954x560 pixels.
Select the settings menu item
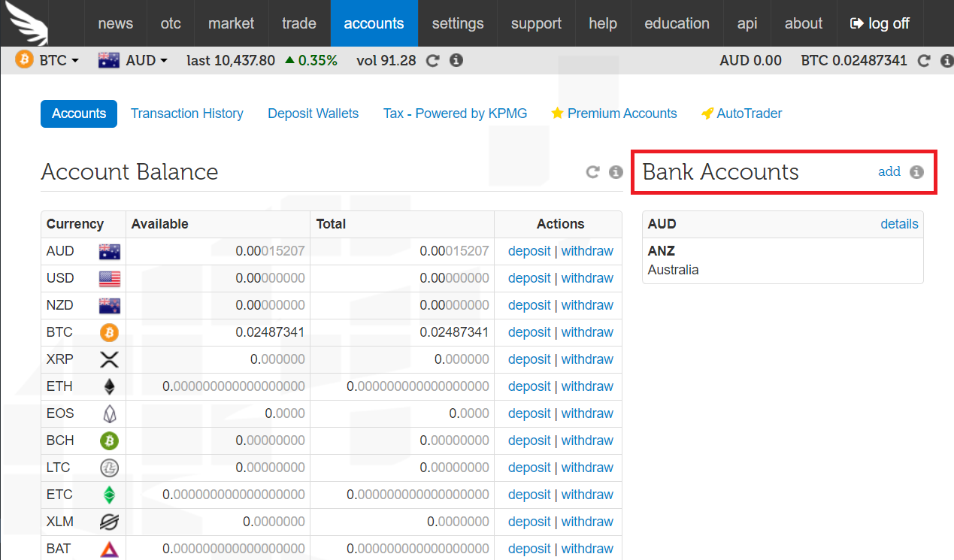457,23
